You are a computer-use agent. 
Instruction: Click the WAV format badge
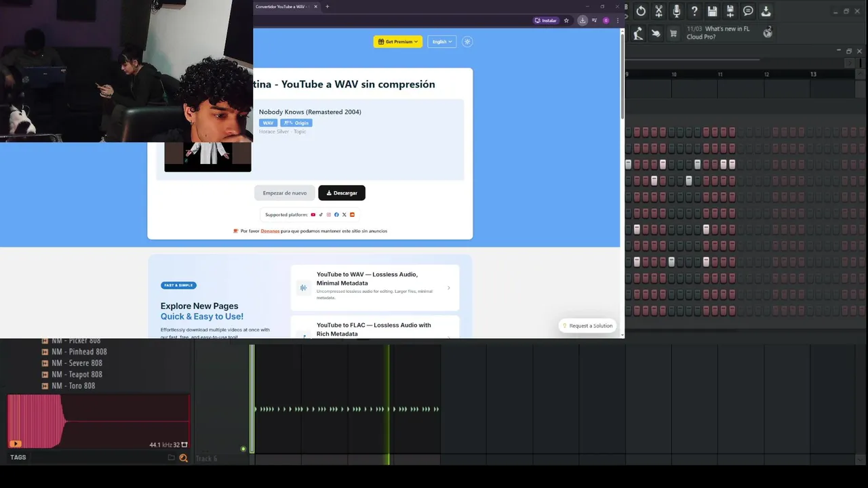[268, 123]
